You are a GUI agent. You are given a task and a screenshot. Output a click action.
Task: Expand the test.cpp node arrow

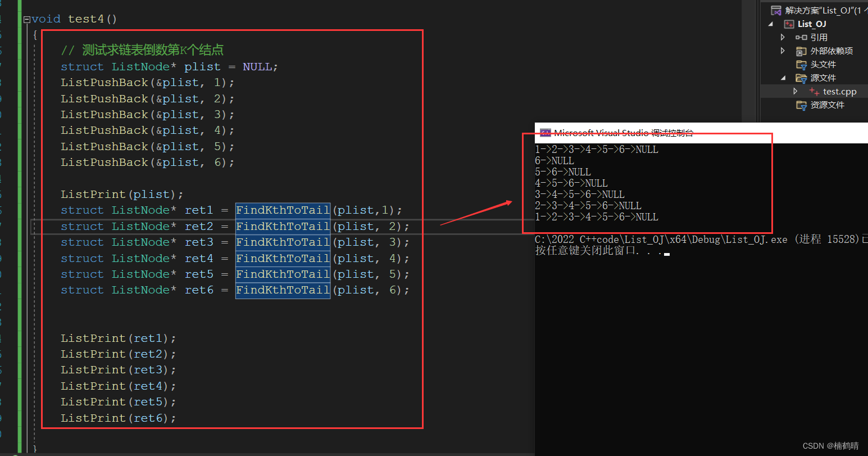[796, 91]
